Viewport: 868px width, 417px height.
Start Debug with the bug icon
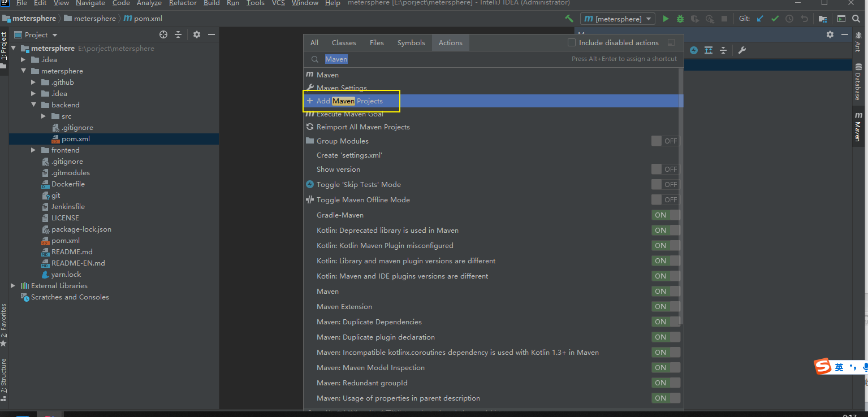[x=680, y=19]
